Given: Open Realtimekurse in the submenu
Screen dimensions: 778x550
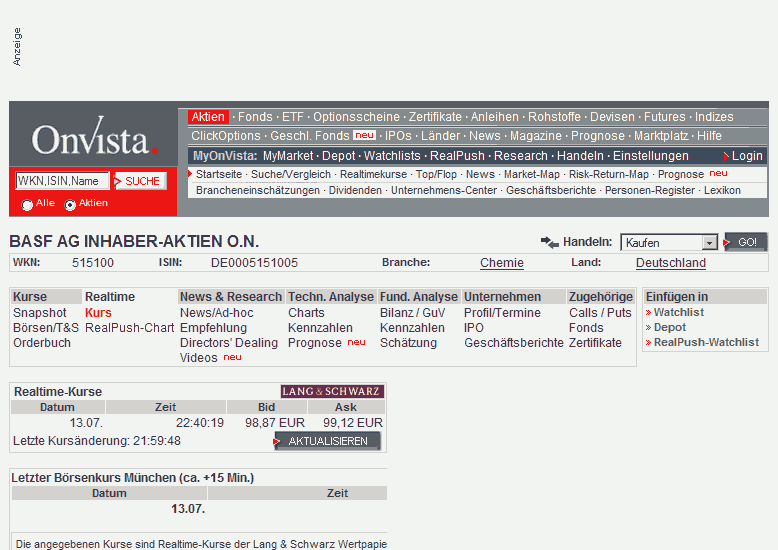Looking at the screenshot, I should click(373, 174).
